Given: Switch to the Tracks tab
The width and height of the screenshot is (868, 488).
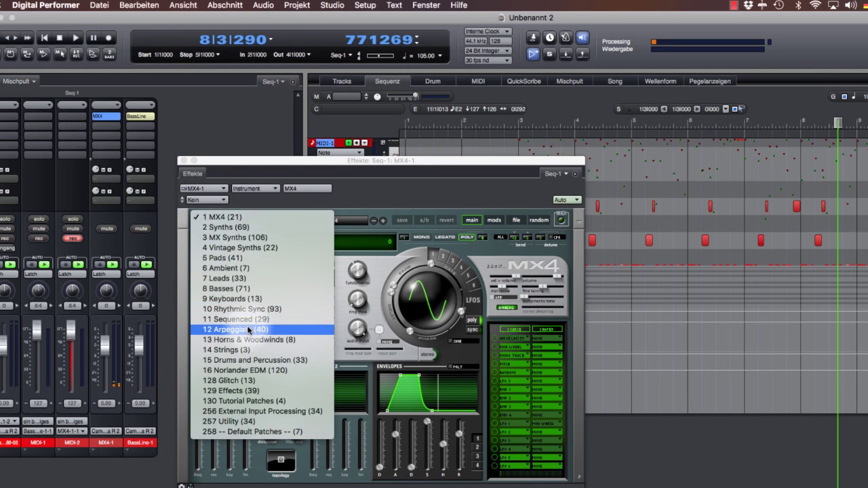Looking at the screenshot, I should 342,81.
